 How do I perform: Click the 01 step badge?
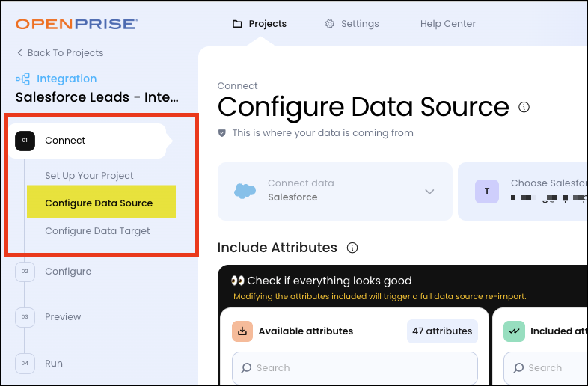click(x=25, y=141)
